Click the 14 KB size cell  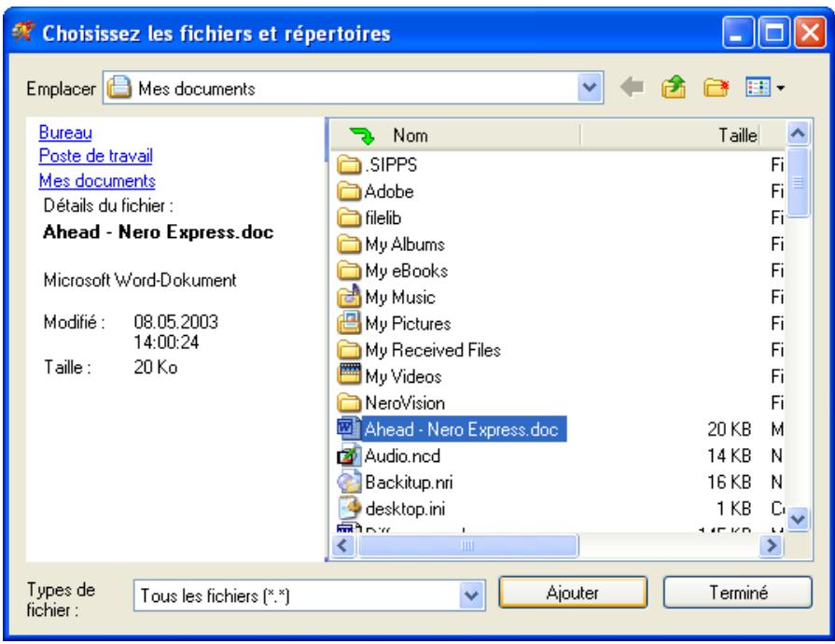tap(729, 455)
